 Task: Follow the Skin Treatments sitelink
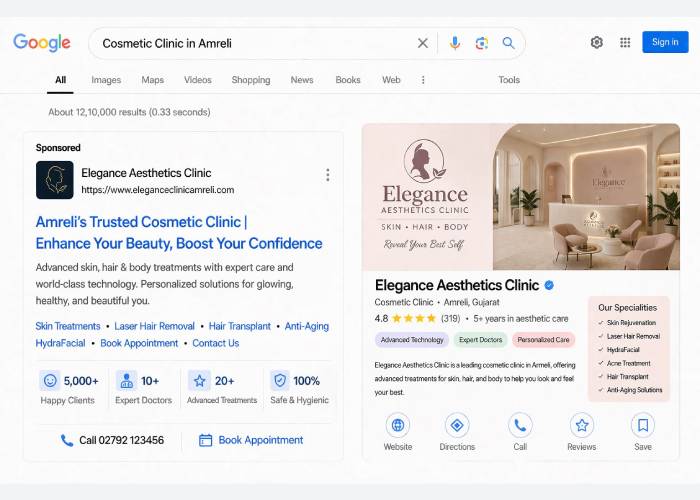(x=68, y=326)
